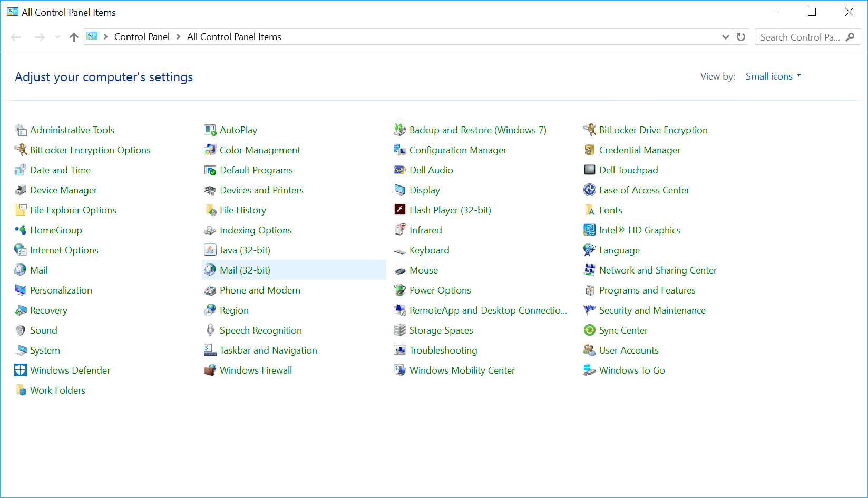The image size is (868, 498).
Task: Open RemoteApp and Desktop Connections link
Action: pyautogui.click(x=488, y=310)
